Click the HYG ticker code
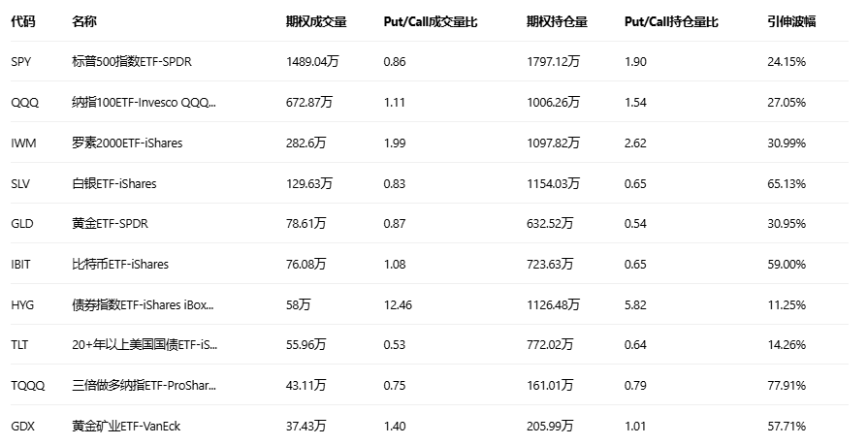868x445 pixels. point(22,304)
